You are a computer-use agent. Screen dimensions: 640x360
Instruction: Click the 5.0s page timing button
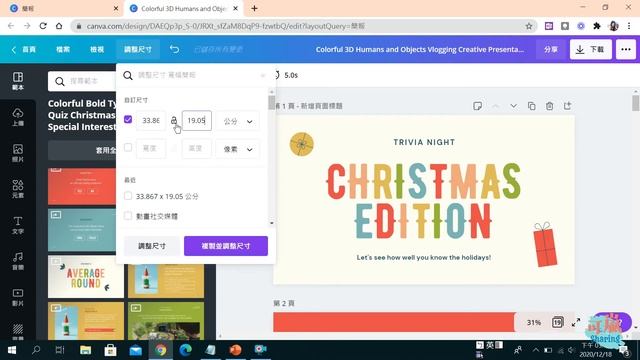click(286, 75)
